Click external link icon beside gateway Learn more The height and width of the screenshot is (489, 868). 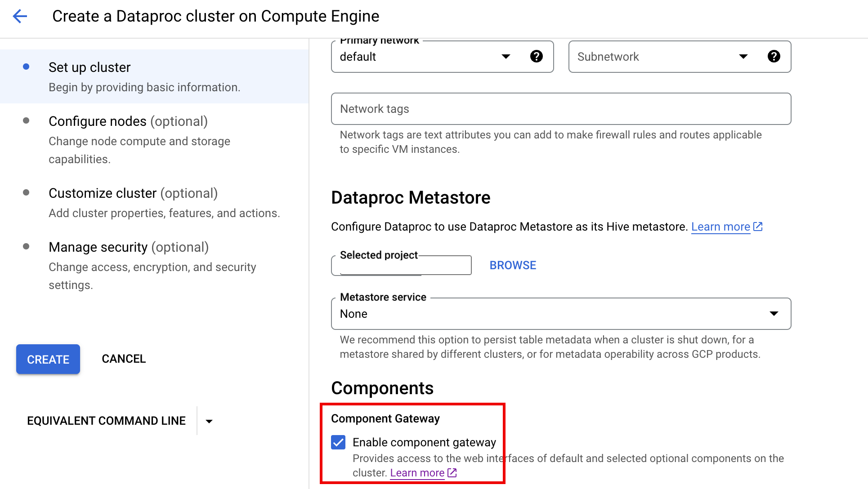(x=452, y=473)
